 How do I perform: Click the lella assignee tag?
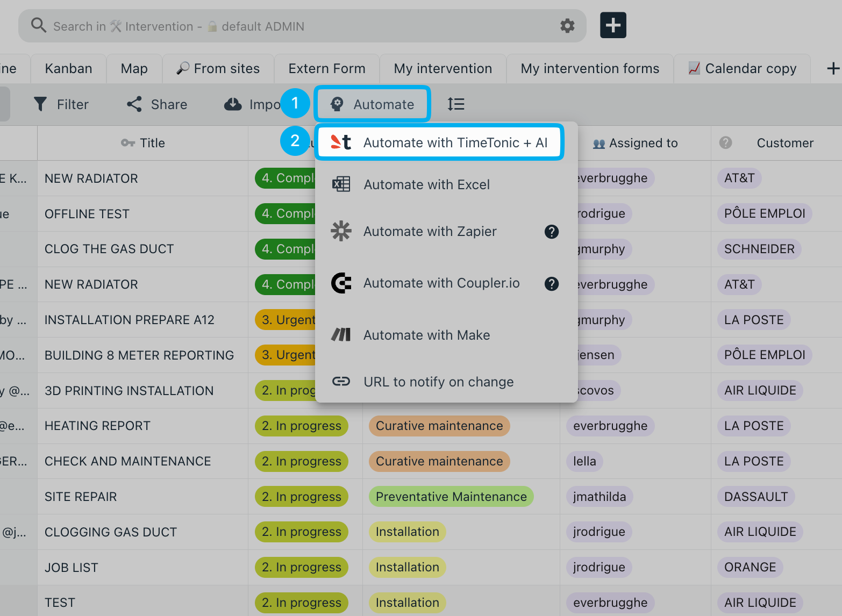[584, 461]
